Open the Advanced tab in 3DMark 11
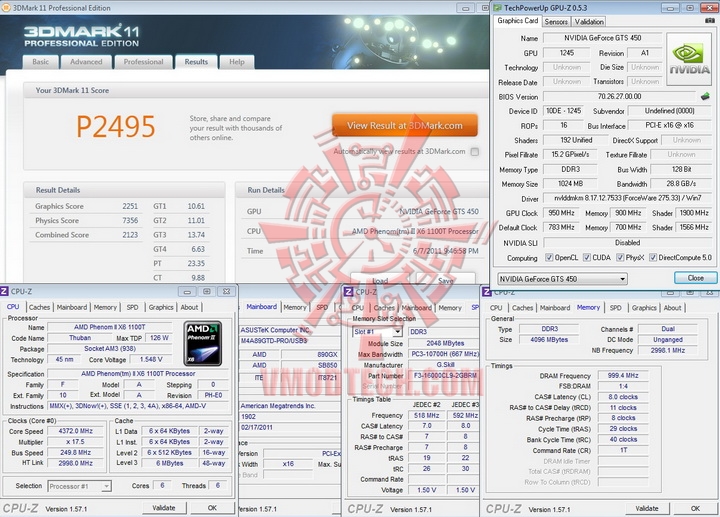This screenshot has width=720, height=517. coord(86,62)
